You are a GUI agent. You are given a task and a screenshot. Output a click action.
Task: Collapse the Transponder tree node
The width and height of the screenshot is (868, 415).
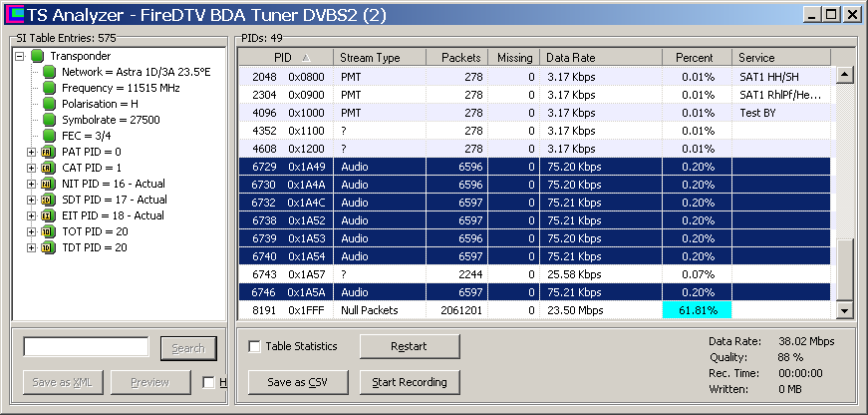click(x=20, y=56)
